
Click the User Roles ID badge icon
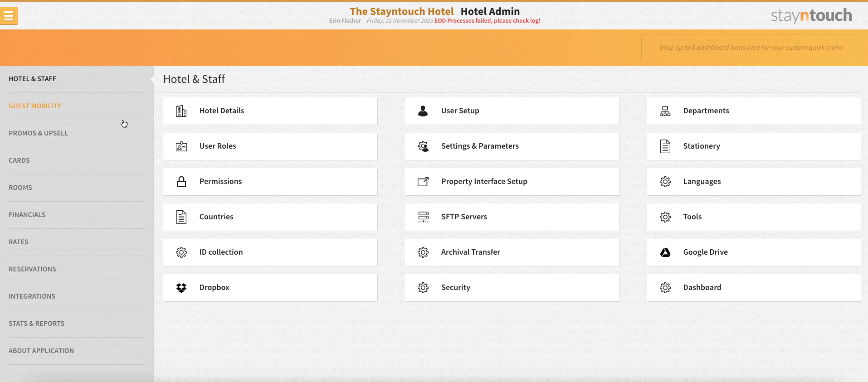[x=181, y=146]
